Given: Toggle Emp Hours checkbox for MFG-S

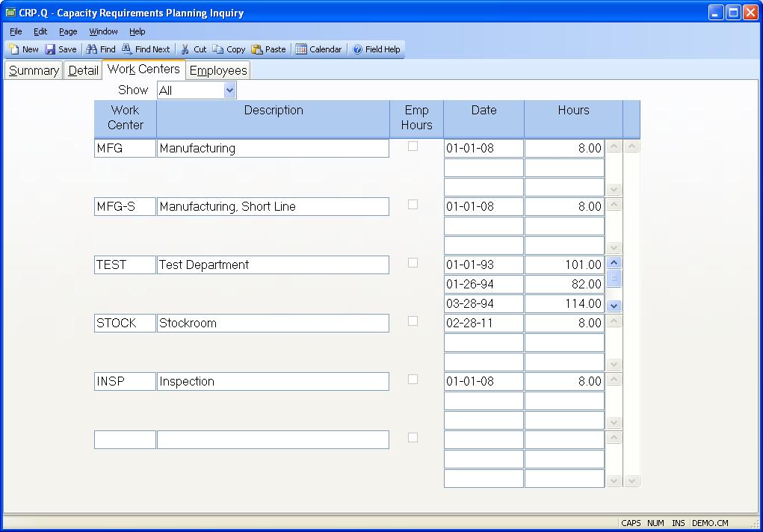Looking at the screenshot, I should point(413,205).
